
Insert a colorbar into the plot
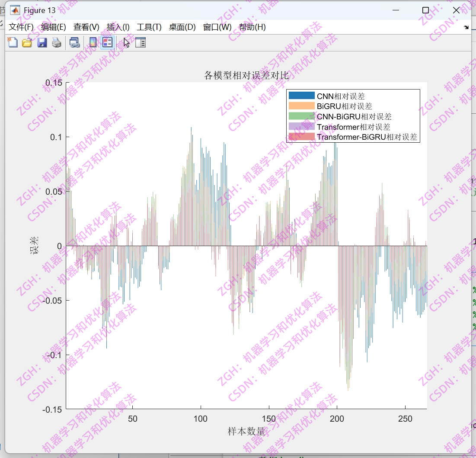point(91,42)
